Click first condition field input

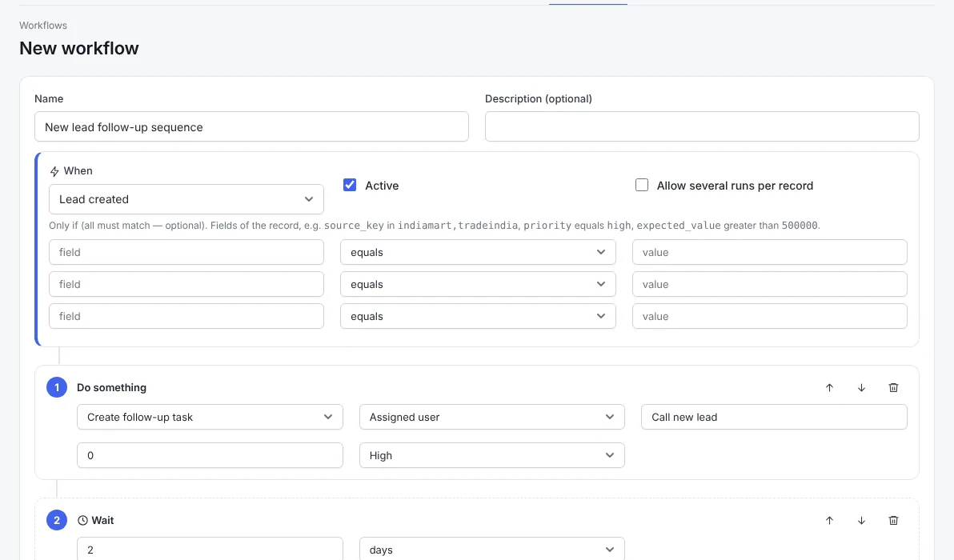coord(186,252)
